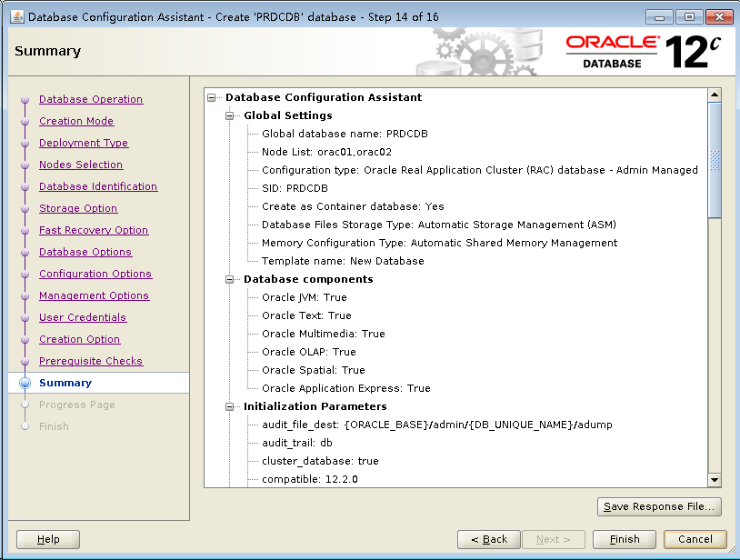This screenshot has height=560, width=740.
Task: Navigate to Fast Recovery Option step
Action: coord(94,230)
